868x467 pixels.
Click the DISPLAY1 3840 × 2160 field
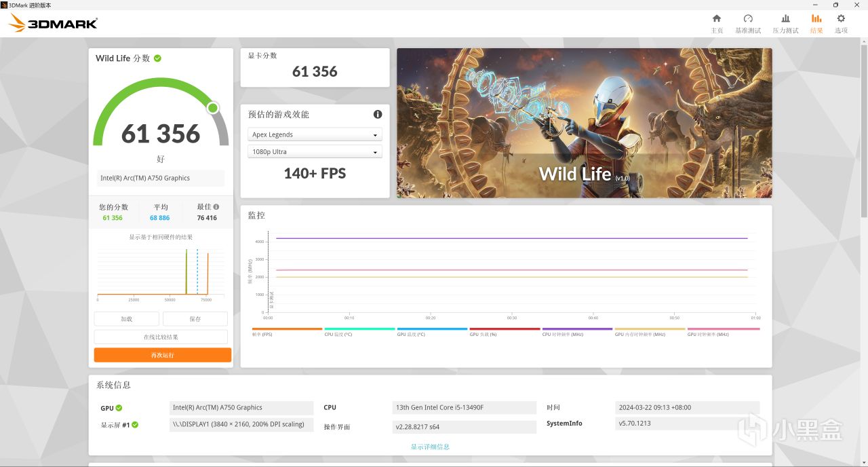click(x=241, y=424)
